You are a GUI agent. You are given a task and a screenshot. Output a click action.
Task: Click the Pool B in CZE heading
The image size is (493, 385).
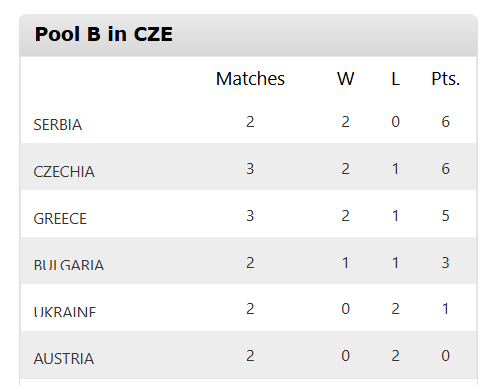(104, 34)
